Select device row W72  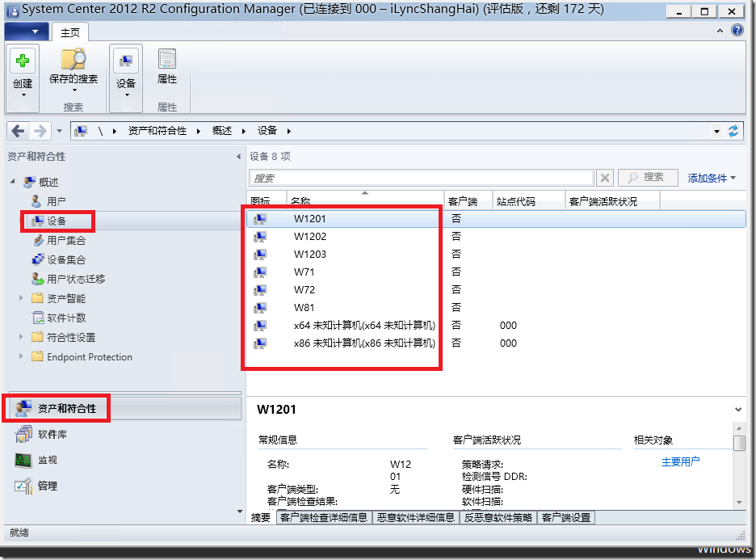click(496, 290)
